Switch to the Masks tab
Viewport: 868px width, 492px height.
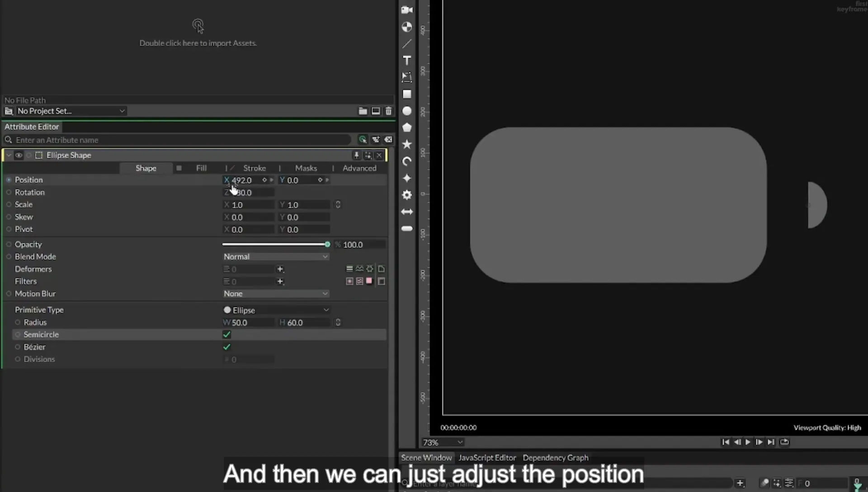[x=306, y=168]
